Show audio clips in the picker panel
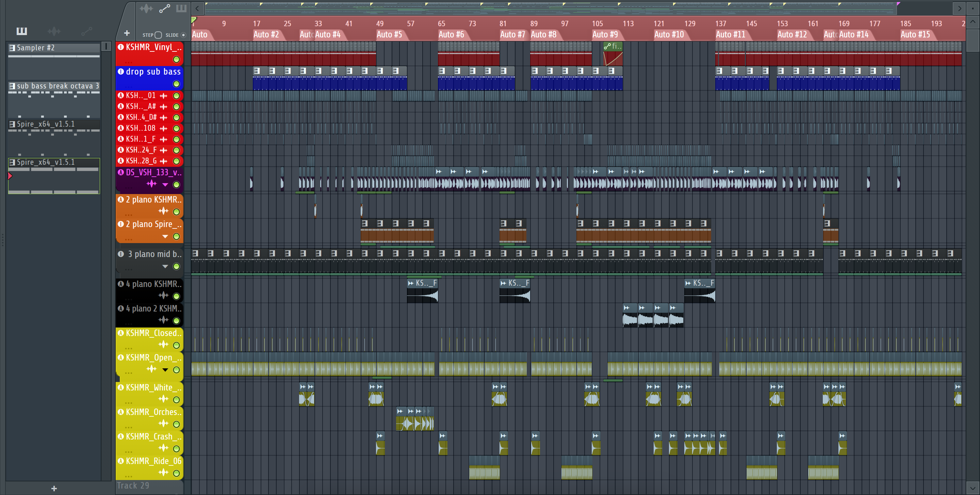 tap(54, 31)
